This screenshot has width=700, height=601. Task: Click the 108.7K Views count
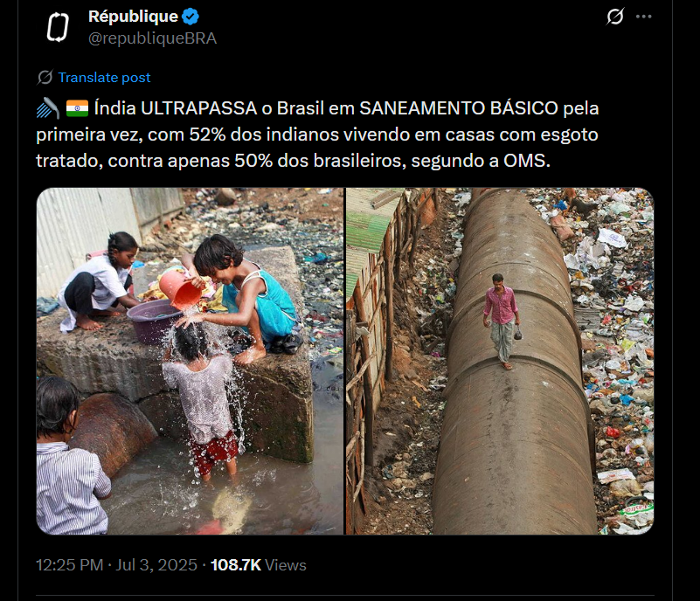(x=258, y=565)
